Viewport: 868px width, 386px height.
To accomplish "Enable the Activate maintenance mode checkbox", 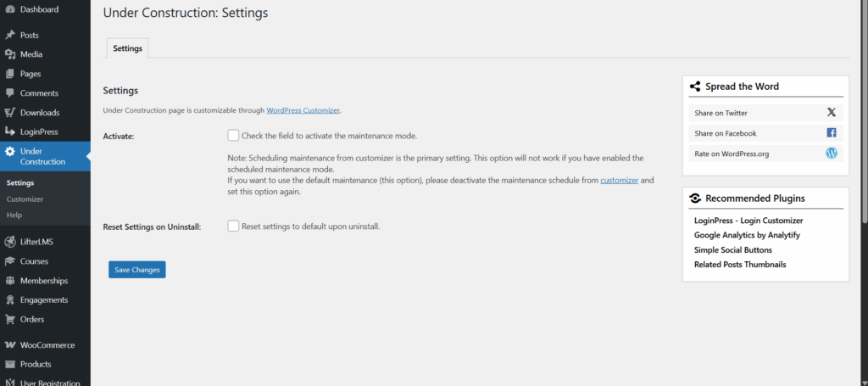I will point(233,135).
